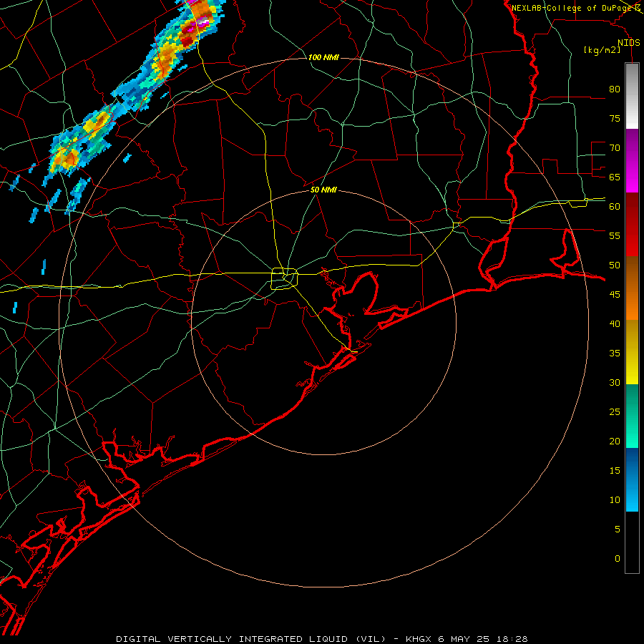Click the 60 value on the color scale
Screen dimensions: 644x644
click(615, 207)
